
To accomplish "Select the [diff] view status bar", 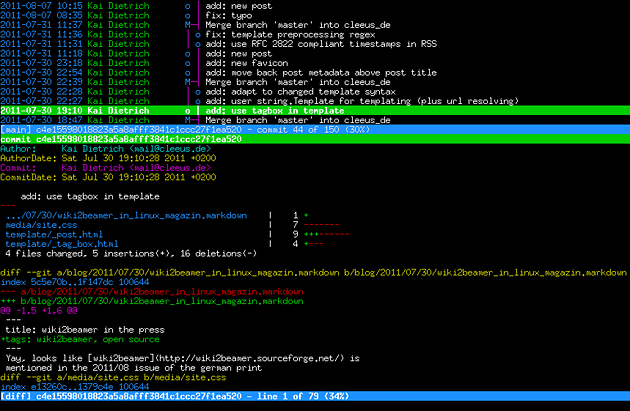I will [315, 396].
